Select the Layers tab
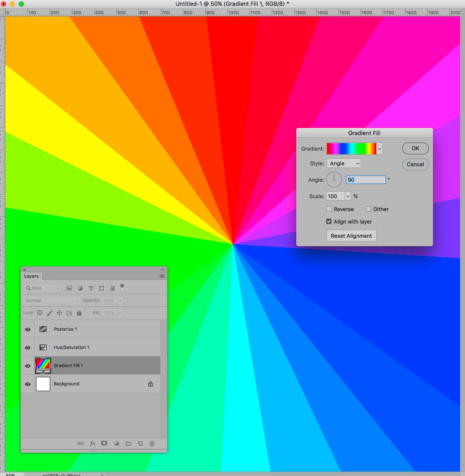The width and height of the screenshot is (465, 476). (x=31, y=276)
